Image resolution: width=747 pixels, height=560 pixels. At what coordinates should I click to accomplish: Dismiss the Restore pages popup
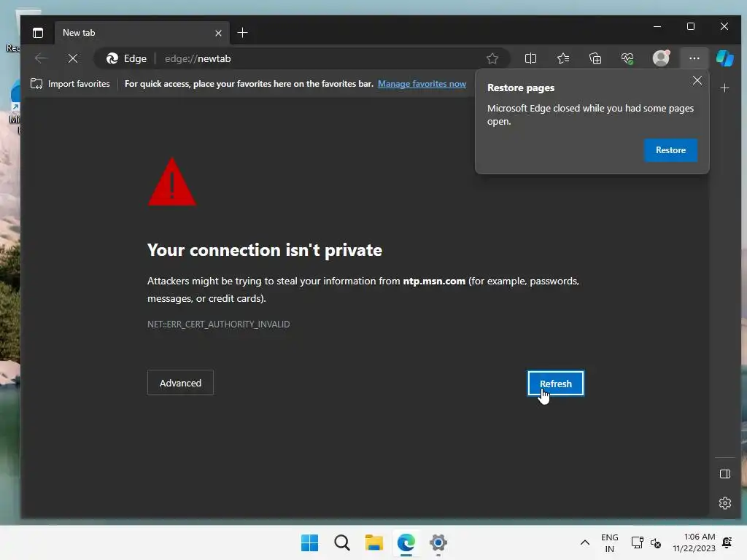coord(697,81)
